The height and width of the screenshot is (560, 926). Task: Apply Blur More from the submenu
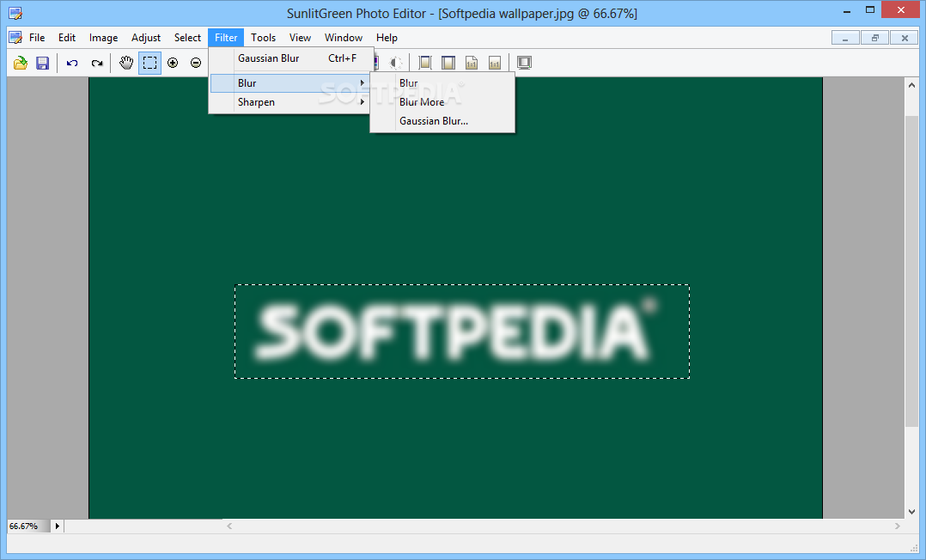tap(442, 102)
